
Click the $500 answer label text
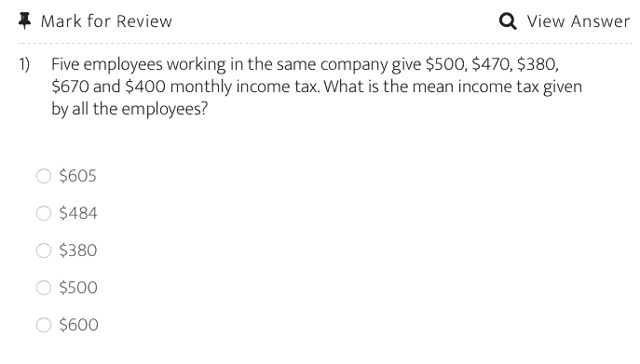coord(78,288)
